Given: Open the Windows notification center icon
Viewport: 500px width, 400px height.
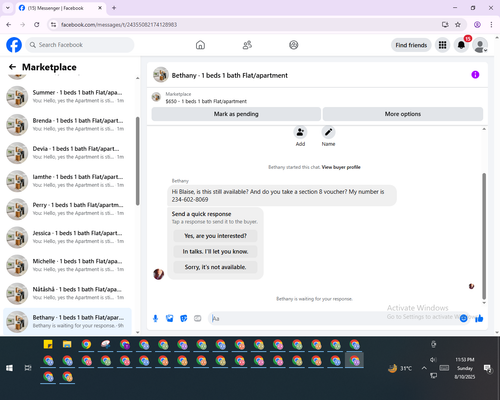Looking at the screenshot, I should point(488,368).
